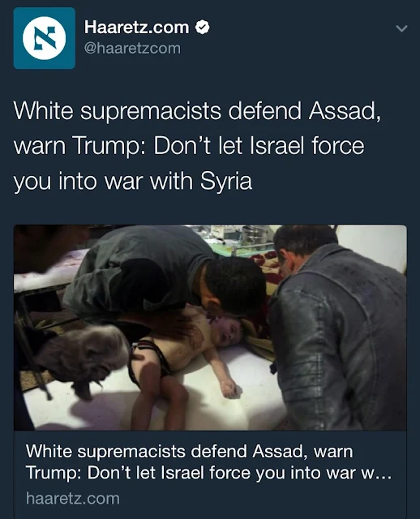Click "warn Trump: Don't let Israel force" tweet line
The image size is (420, 519).
pyautogui.click(x=189, y=146)
